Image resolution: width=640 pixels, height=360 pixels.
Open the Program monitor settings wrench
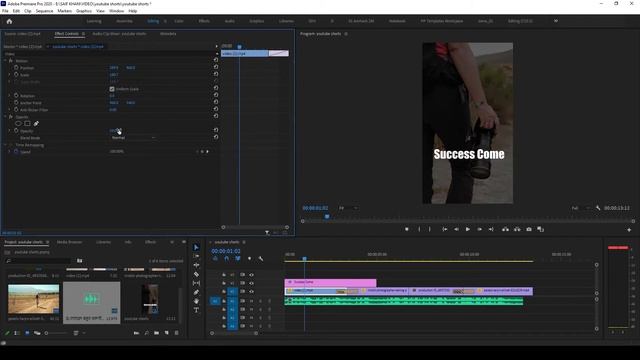click(x=598, y=208)
